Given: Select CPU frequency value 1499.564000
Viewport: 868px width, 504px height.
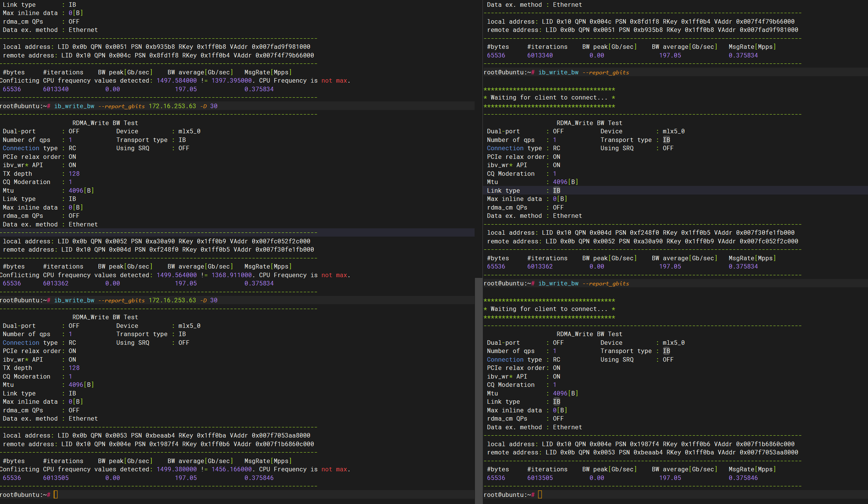Looking at the screenshot, I should [177, 275].
